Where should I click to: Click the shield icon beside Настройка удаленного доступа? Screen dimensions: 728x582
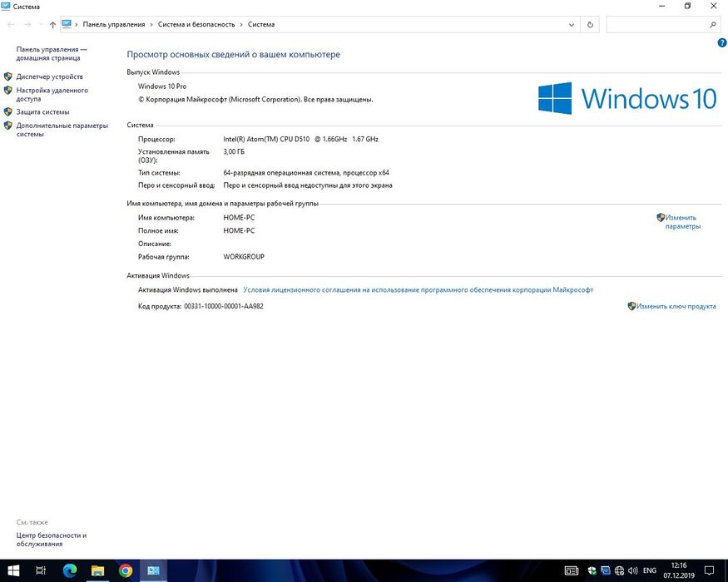point(7,90)
